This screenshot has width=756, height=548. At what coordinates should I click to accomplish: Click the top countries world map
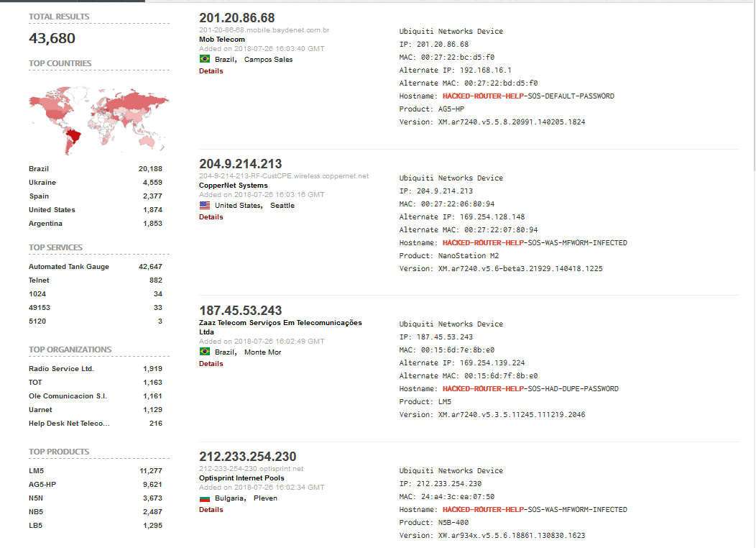coord(99,121)
